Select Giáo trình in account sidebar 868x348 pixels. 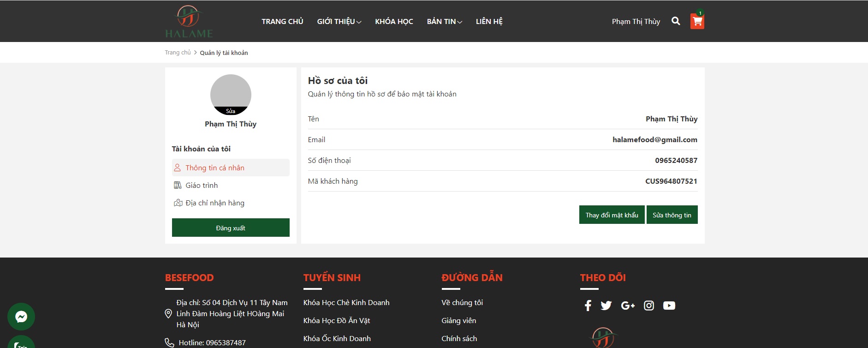202,186
